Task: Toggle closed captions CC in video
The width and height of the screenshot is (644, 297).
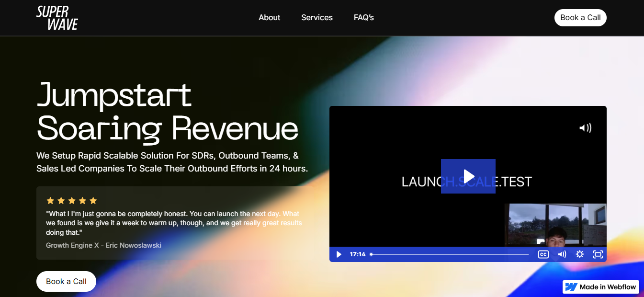Action: point(543,254)
